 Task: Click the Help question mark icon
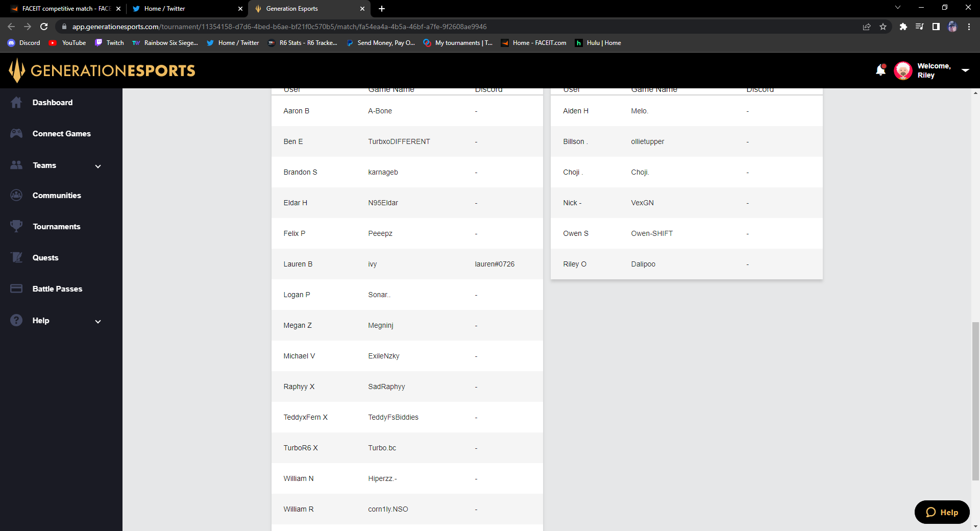point(16,320)
